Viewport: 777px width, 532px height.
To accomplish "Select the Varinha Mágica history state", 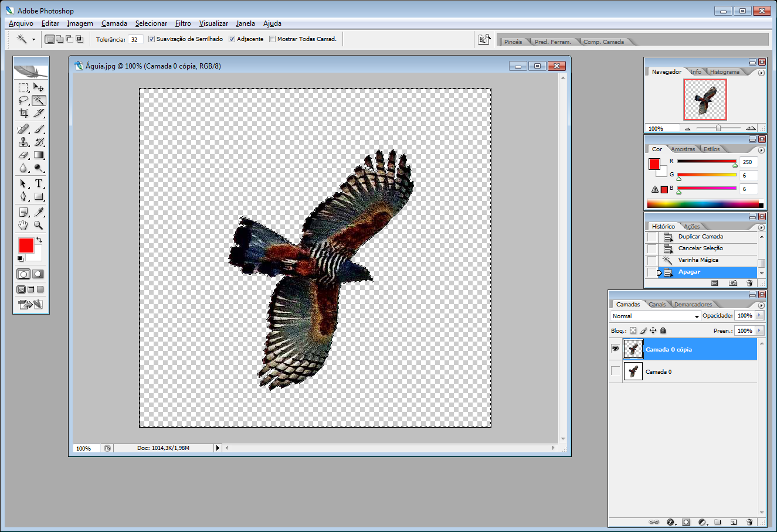I will 698,260.
